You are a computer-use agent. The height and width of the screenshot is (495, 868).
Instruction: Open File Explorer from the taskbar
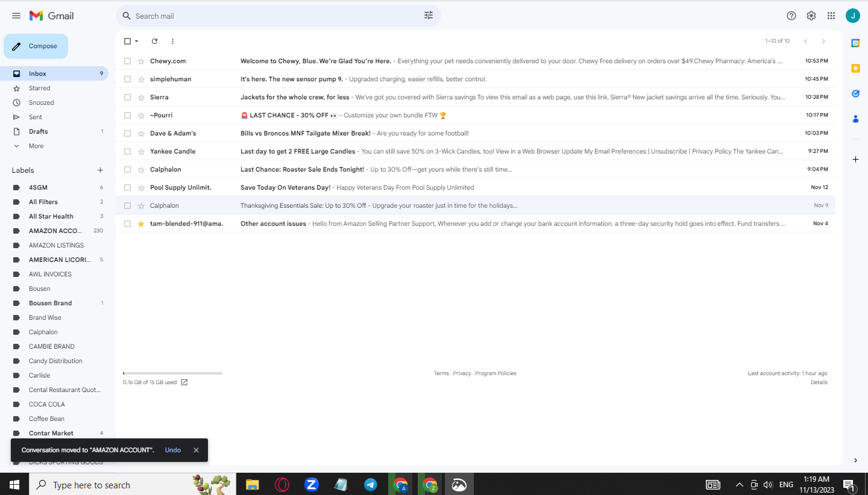coord(252,484)
